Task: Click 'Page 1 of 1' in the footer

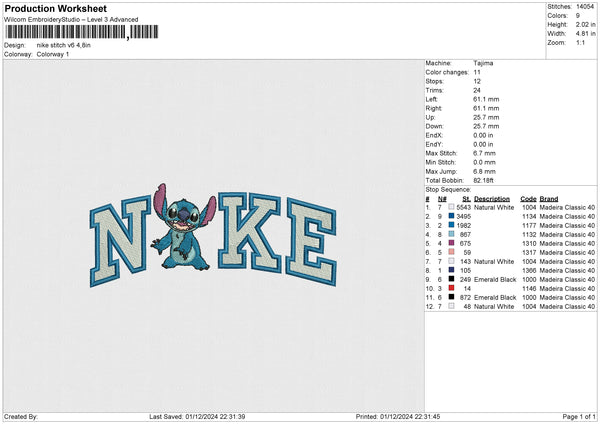Action: 579,416
